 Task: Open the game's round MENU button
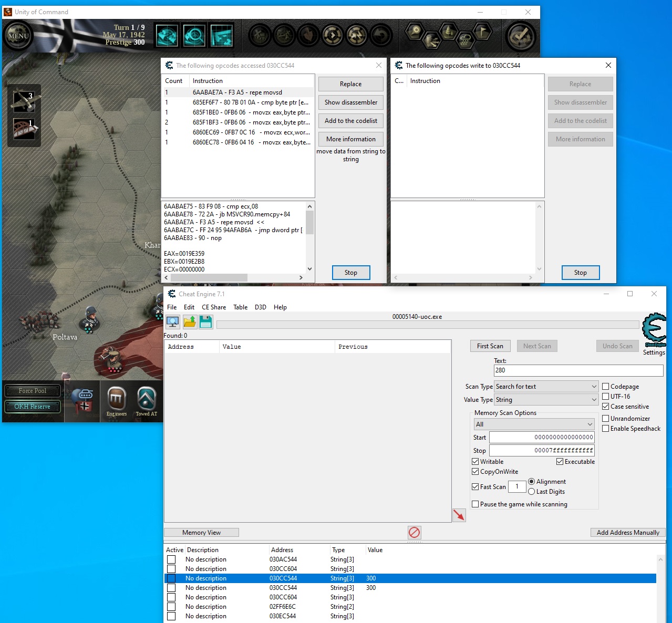pyautogui.click(x=18, y=36)
